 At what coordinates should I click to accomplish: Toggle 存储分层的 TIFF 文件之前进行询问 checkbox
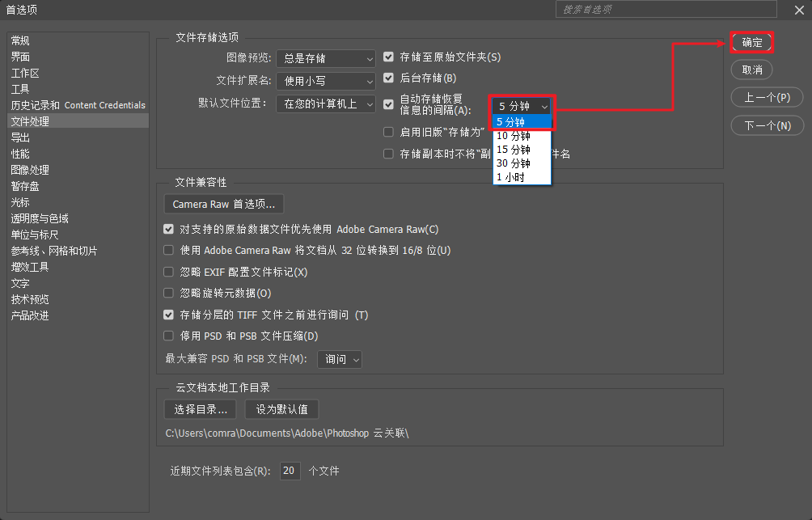coord(168,315)
